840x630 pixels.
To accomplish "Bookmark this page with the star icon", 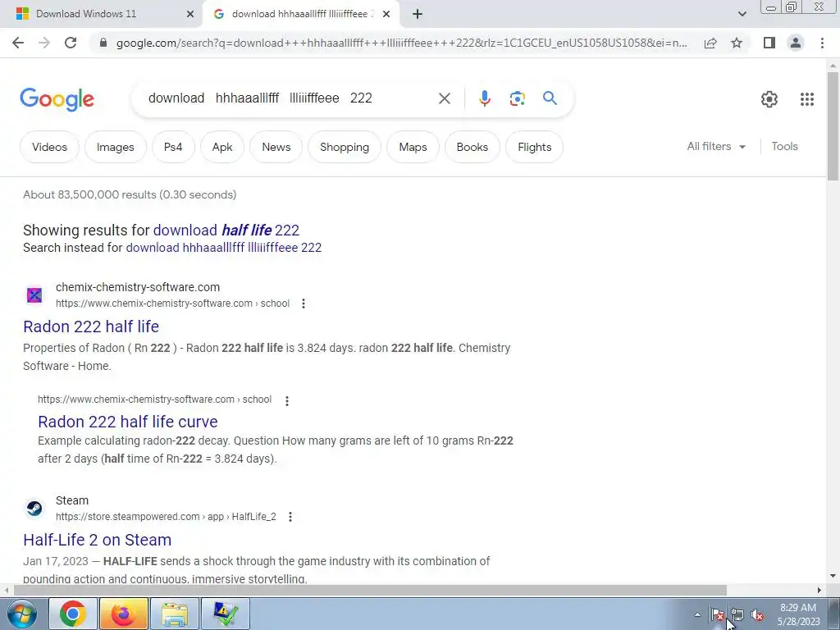I will (x=737, y=43).
